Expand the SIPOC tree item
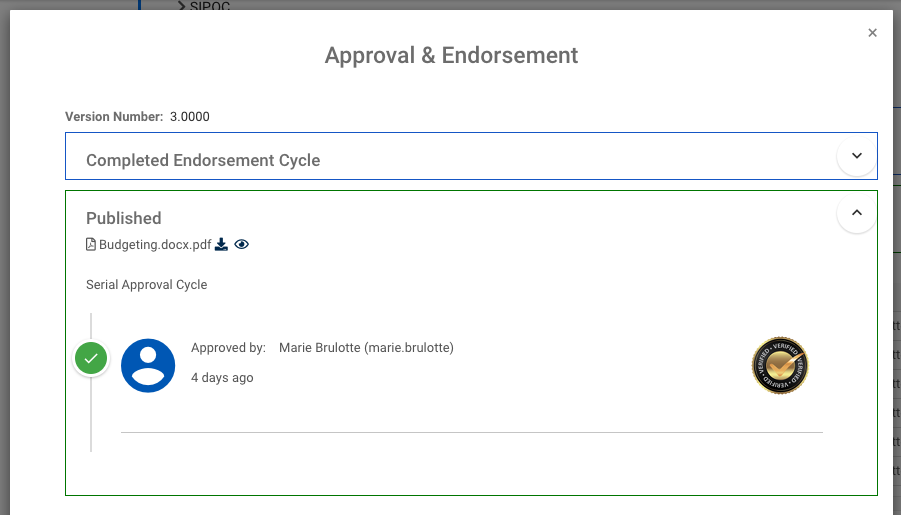 (x=181, y=6)
